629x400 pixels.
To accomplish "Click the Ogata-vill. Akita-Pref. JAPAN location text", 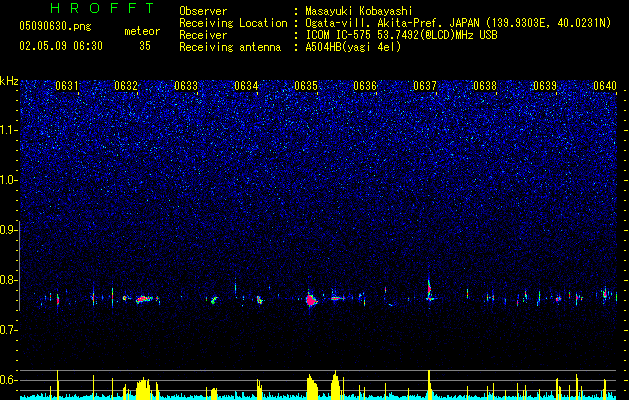I will coord(458,23).
